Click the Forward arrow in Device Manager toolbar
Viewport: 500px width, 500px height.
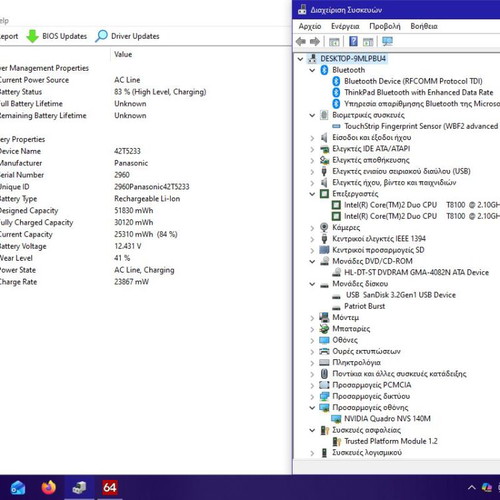(x=315, y=42)
